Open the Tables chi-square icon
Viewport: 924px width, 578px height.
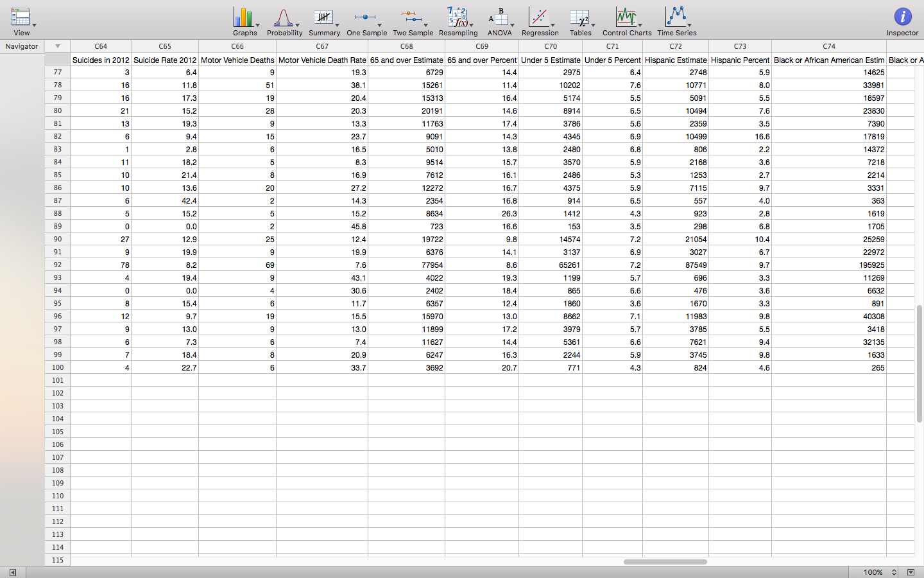pos(580,21)
